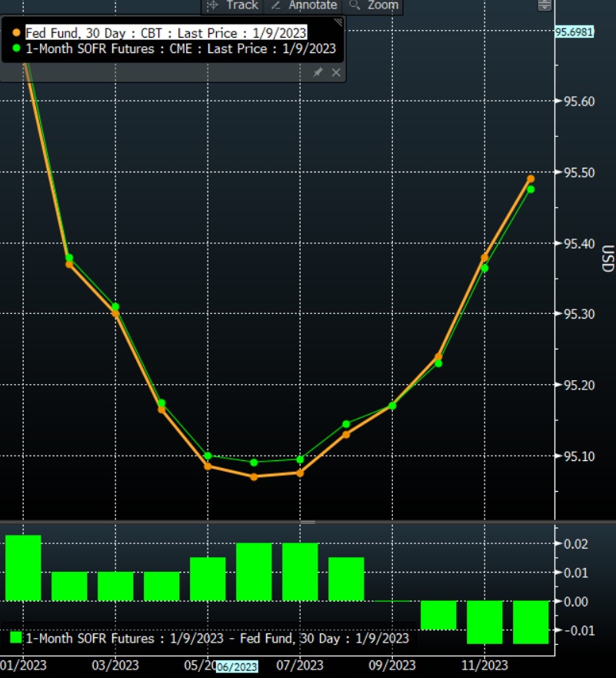616x678 pixels.
Task: Click the first negative spread bar
Action: [438, 615]
